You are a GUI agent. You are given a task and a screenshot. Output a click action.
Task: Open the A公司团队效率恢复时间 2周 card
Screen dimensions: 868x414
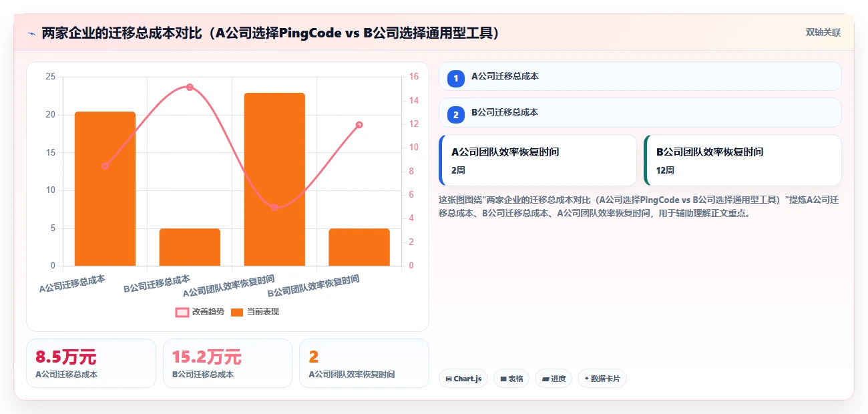tap(537, 160)
